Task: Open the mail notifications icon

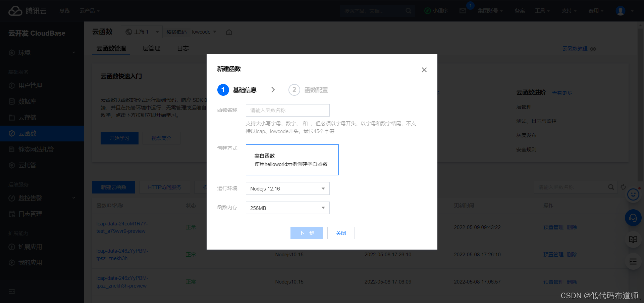Action: tap(463, 11)
